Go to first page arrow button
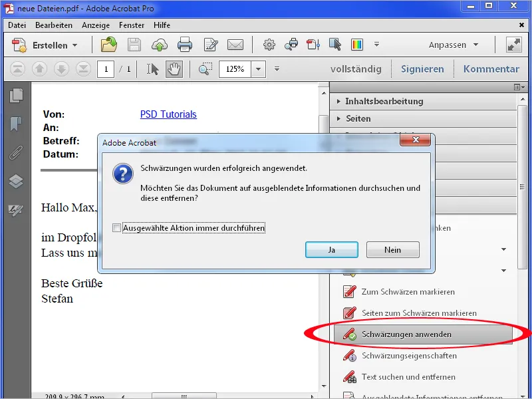532x399 pixels. click(x=17, y=69)
